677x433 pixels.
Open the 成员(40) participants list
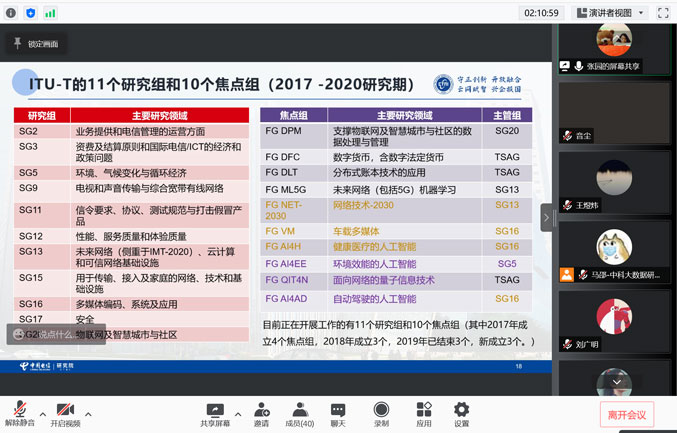(300, 414)
